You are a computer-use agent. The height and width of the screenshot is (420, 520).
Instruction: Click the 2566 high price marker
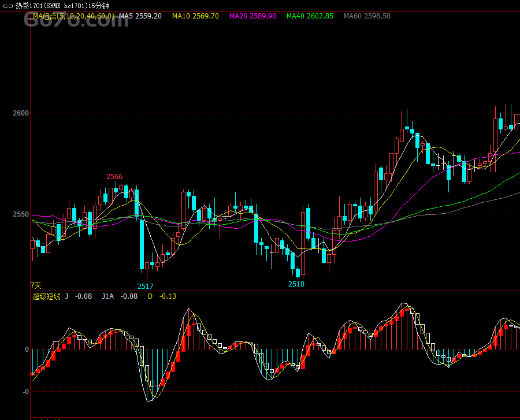pos(114,177)
